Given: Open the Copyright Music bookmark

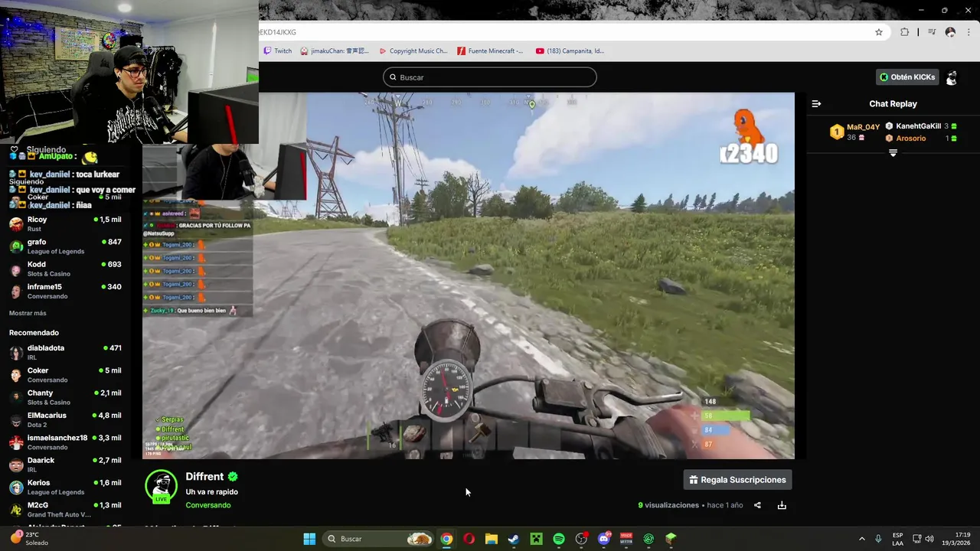Looking at the screenshot, I should [413, 51].
